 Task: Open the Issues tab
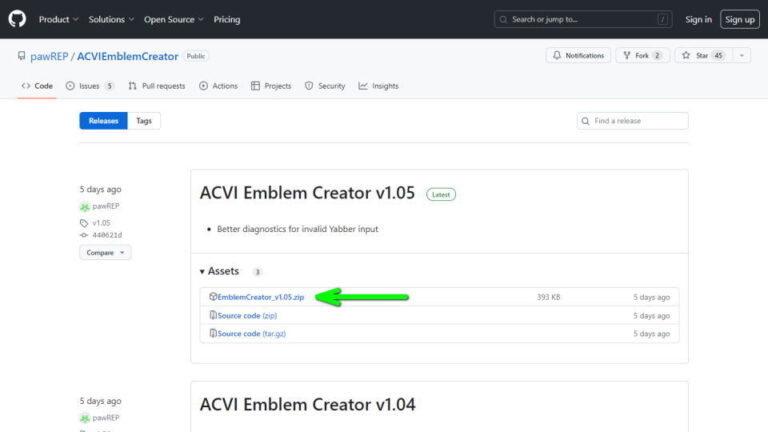coord(90,86)
